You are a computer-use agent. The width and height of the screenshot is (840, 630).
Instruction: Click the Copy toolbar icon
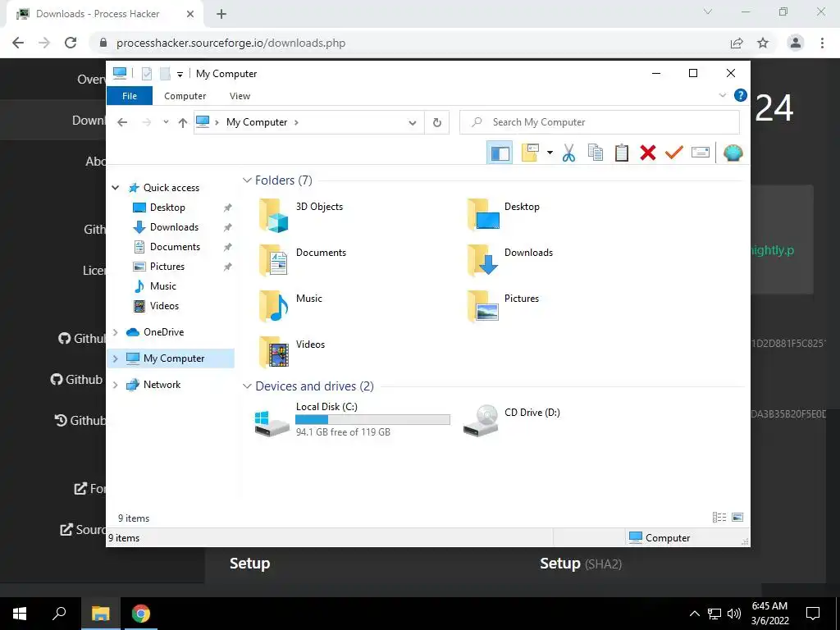[x=596, y=153]
